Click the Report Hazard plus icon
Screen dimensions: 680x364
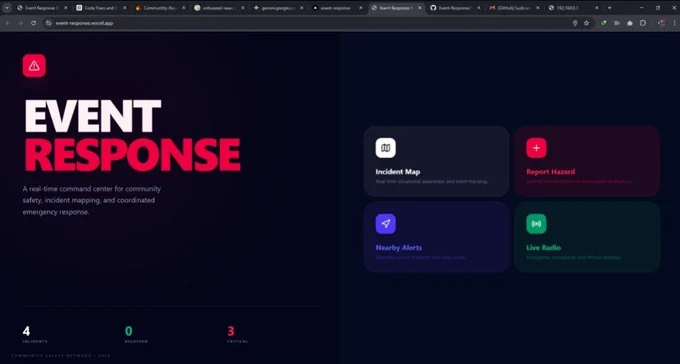coord(536,148)
